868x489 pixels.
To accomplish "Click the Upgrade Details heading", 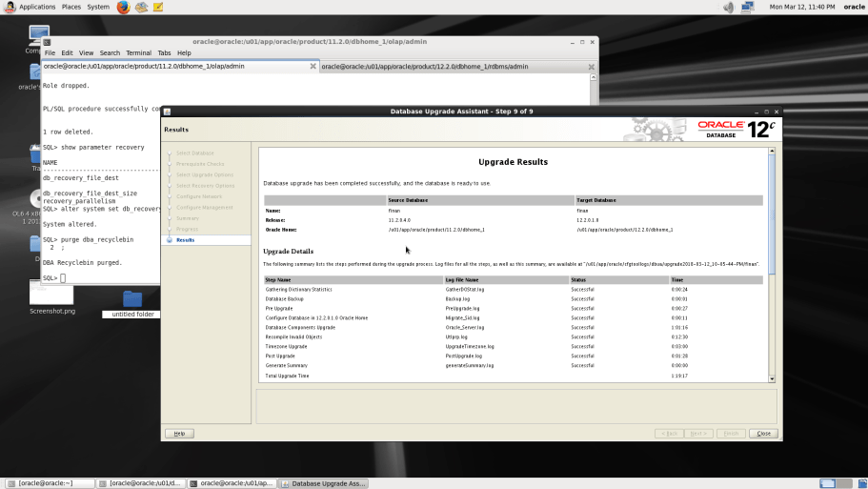I will (x=288, y=252).
